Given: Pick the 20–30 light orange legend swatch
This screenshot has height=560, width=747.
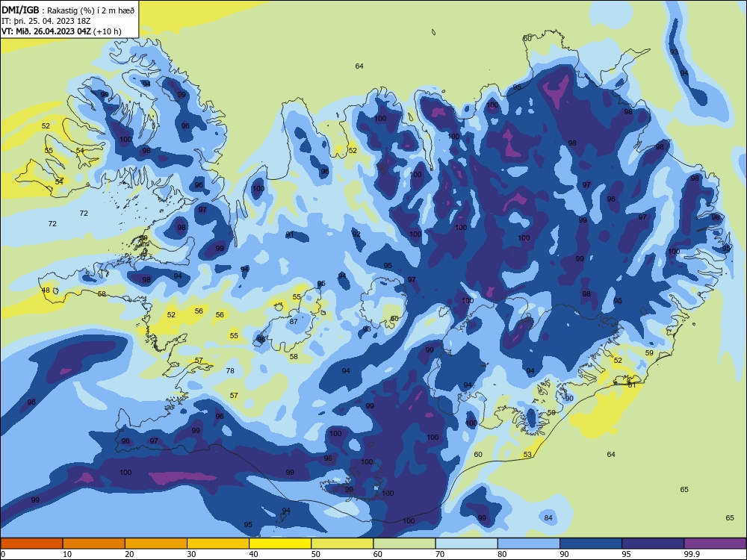Looking at the screenshot, I should [156, 544].
